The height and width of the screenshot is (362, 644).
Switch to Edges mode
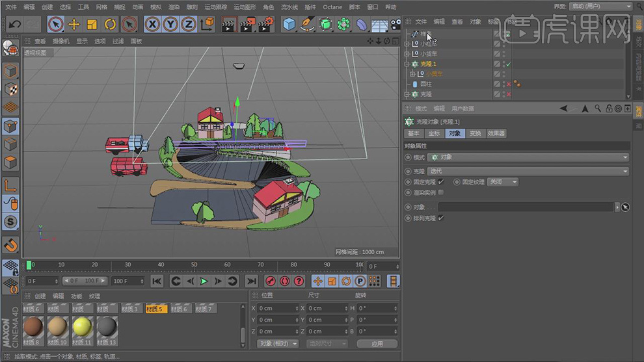(x=10, y=144)
